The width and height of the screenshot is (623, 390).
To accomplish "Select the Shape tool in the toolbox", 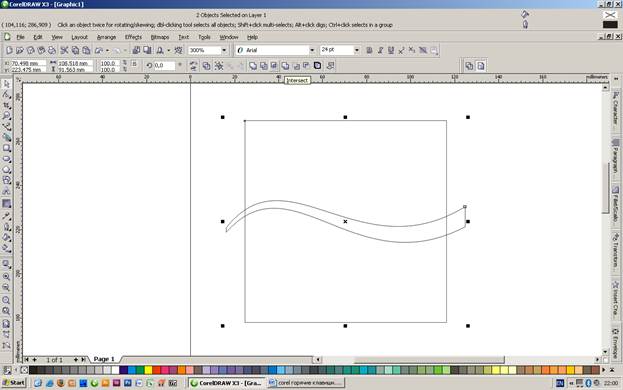I will click(x=6, y=95).
